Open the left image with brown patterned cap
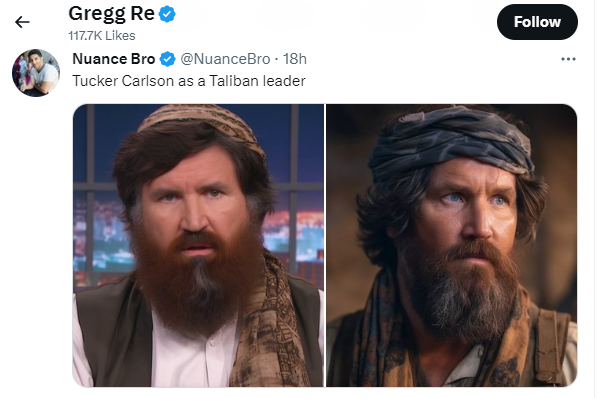This screenshot has width=597, height=398. pyautogui.click(x=198, y=245)
